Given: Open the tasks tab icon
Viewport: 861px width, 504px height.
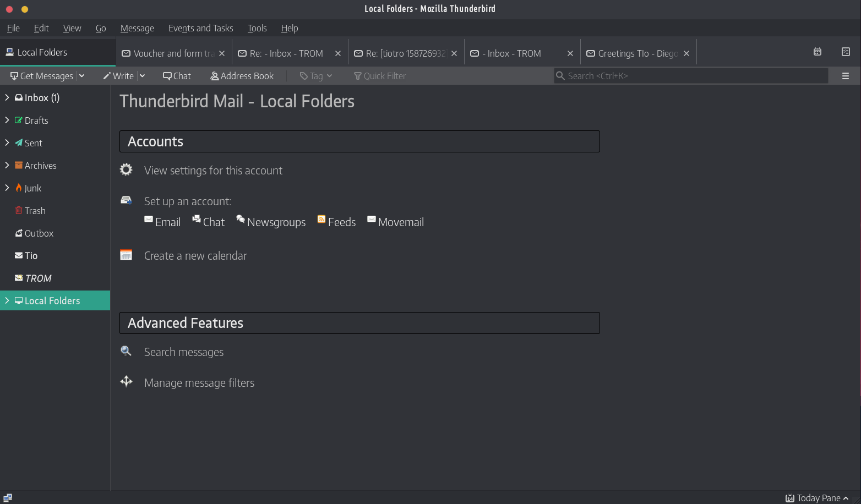Looking at the screenshot, I should coord(846,52).
